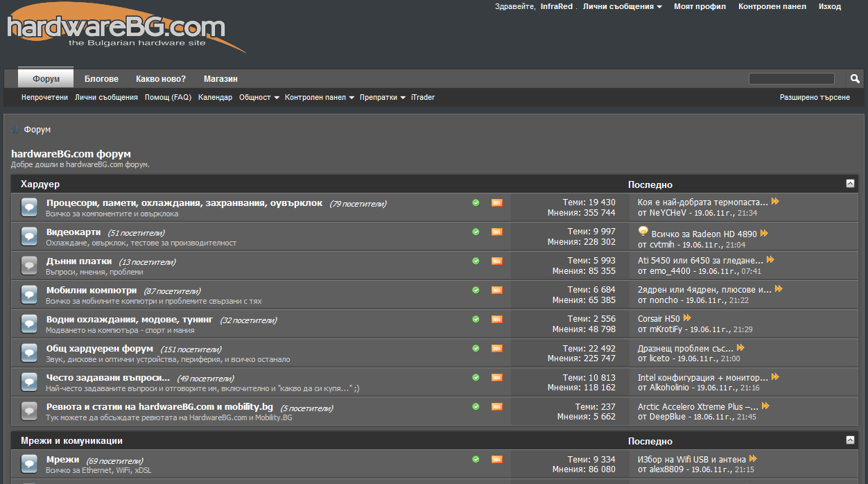The image size is (868, 484).
Task: Open the Препратки dropdown menu
Action: click(x=383, y=98)
